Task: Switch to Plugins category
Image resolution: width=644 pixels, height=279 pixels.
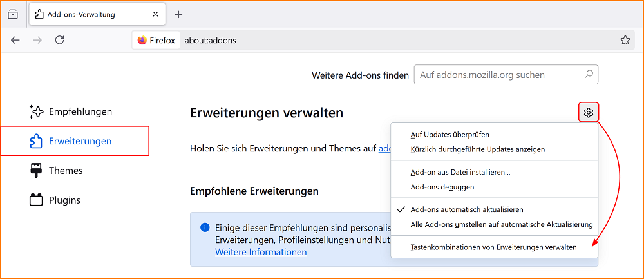Action: (x=55, y=200)
